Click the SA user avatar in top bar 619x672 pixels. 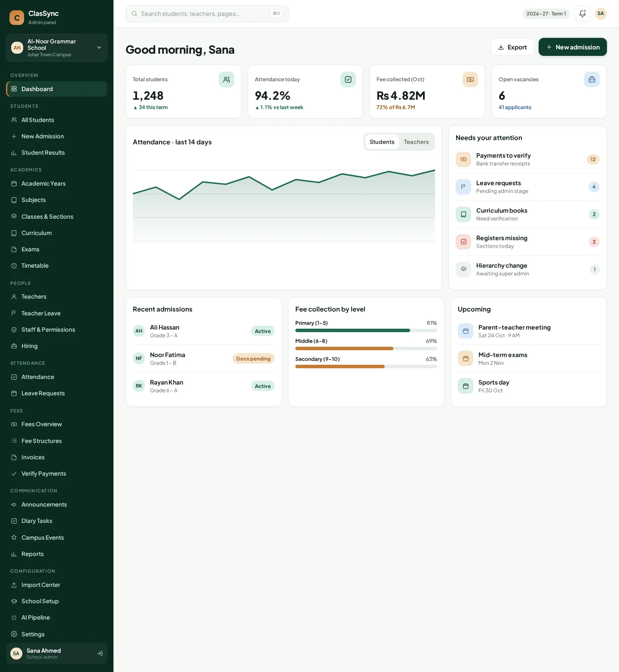(x=601, y=14)
